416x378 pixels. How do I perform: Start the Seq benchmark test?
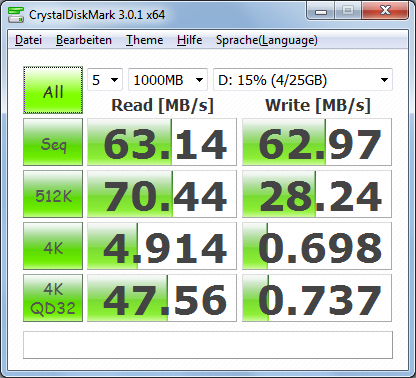(53, 142)
